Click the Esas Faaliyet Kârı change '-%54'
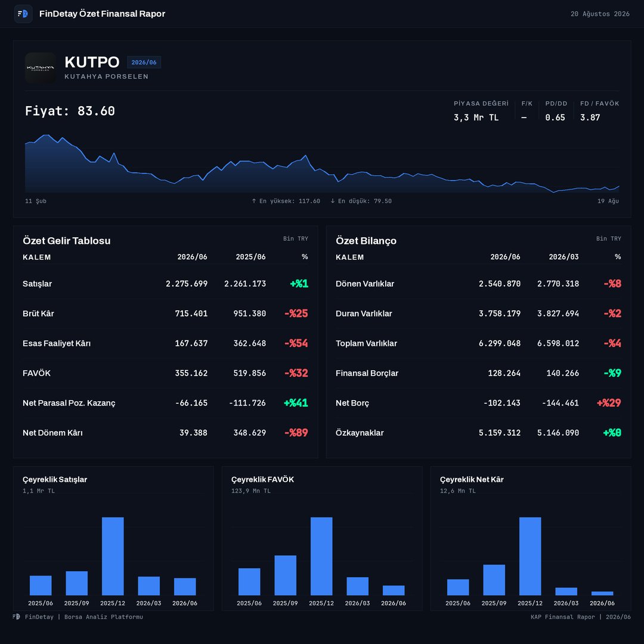Viewport: 644px width, 644px height. click(x=296, y=343)
